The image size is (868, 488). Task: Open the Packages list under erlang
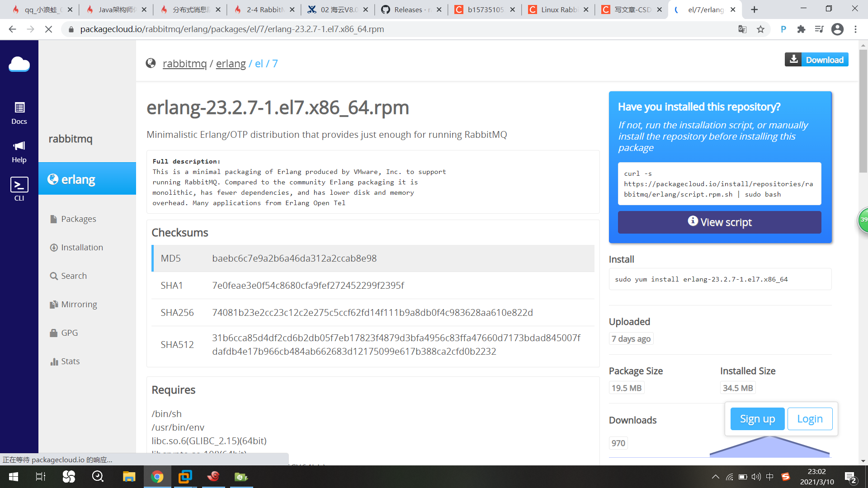[79, 219]
